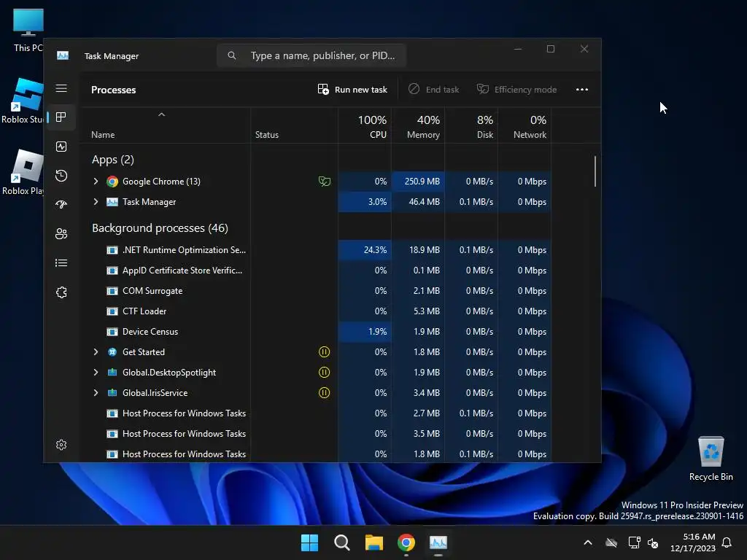Open the Details list icon in sidebar
The image size is (747, 560).
point(61,262)
